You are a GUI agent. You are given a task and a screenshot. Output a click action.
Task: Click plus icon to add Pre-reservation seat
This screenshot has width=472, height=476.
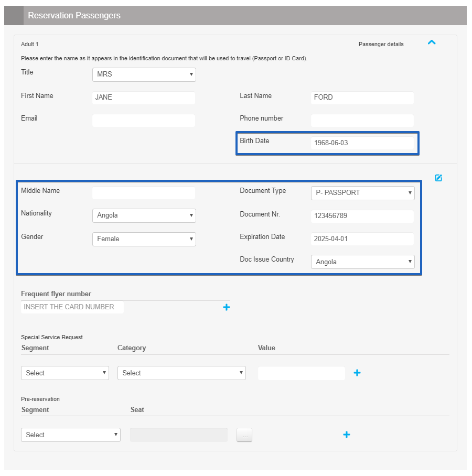tap(347, 435)
